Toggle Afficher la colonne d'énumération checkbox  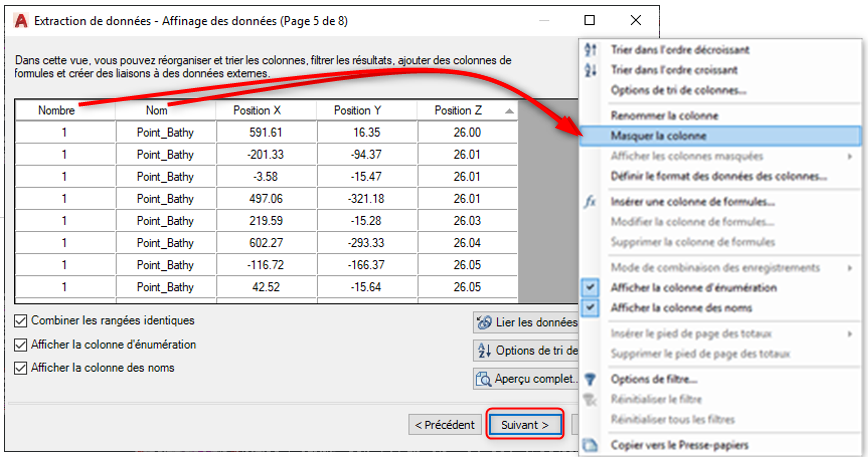pyautogui.click(x=21, y=344)
